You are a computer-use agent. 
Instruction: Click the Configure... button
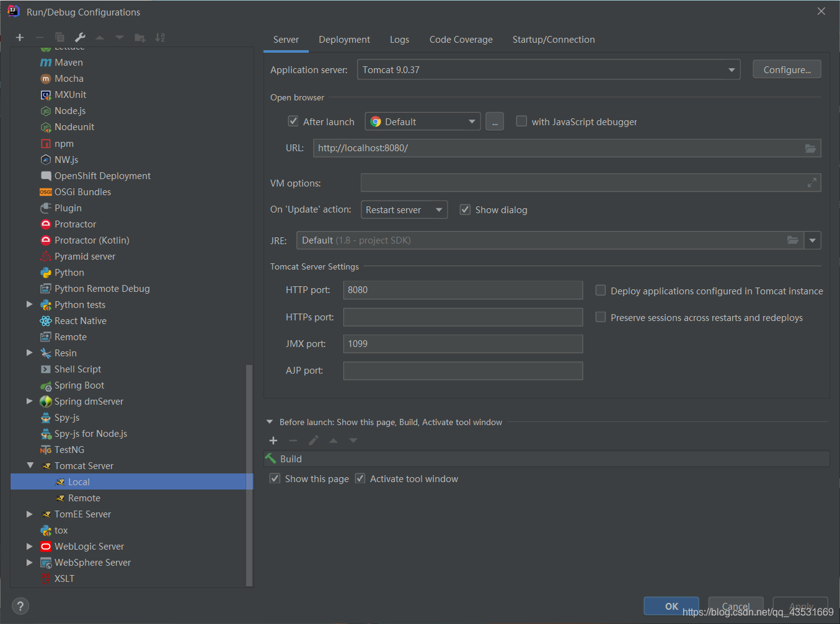pyautogui.click(x=787, y=69)
